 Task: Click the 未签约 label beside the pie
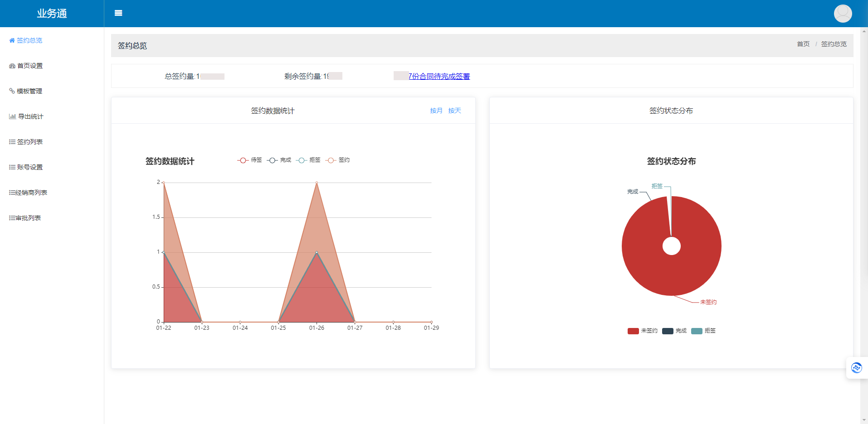pyautogui.click(x=708, y=302)
